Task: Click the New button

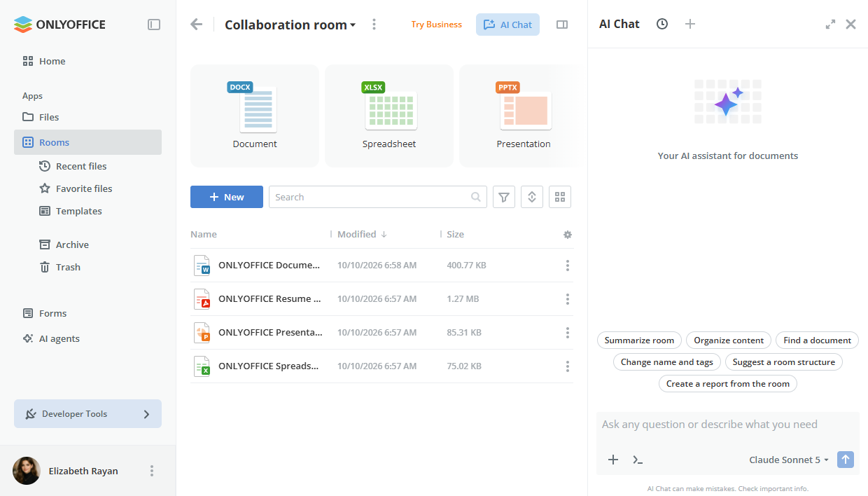Action: point(227,197)
